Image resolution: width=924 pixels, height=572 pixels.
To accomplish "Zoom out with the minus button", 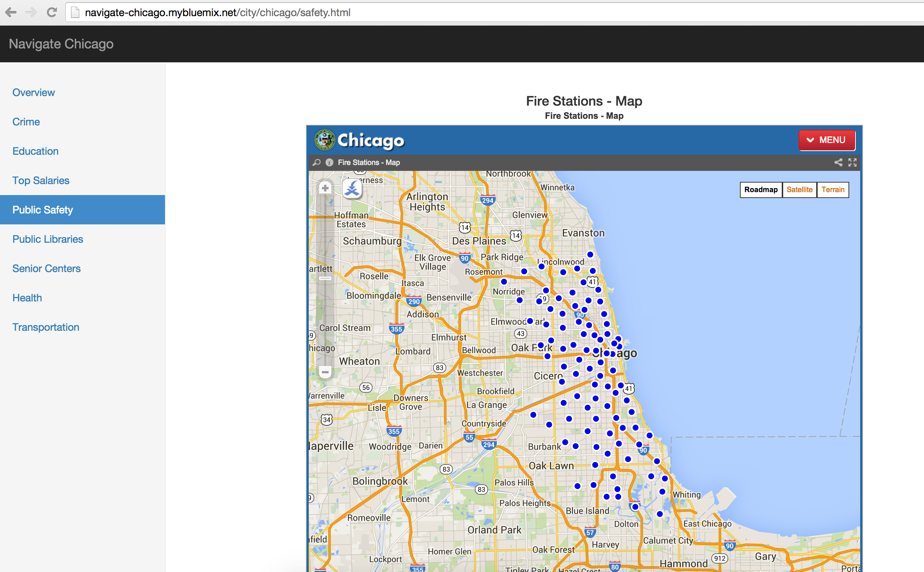I will point(325,371).
